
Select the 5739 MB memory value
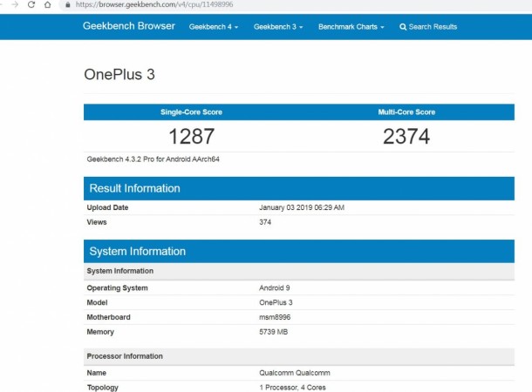pyautogui.click(x=274, y=332)
